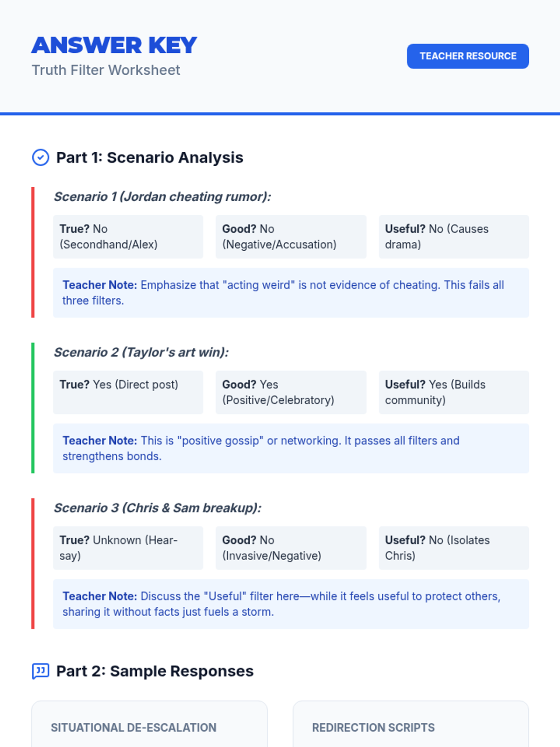Select the Scenario 2 Taylor's art win heading
The image size is (560, 747).
141,352
